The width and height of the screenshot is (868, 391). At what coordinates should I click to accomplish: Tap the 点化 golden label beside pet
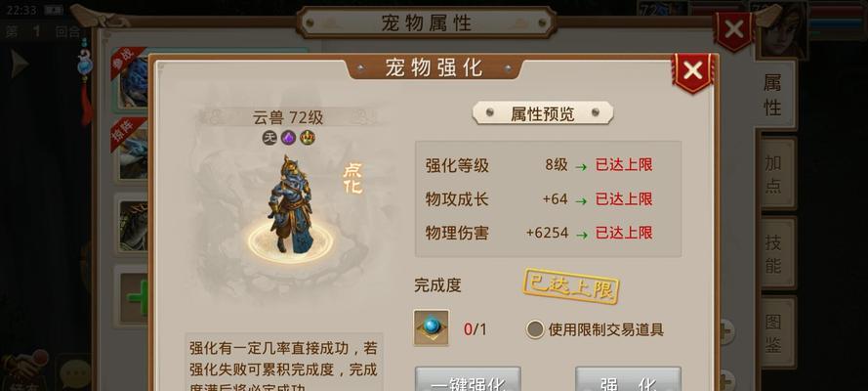pos(352,179)
